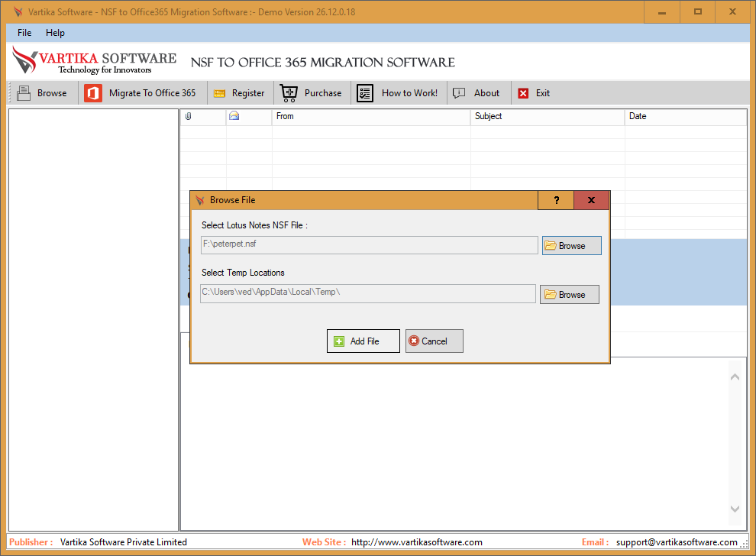Screen dimensions: 756x556
Task: Sort by the Date column header
Action: click(686, 116)
